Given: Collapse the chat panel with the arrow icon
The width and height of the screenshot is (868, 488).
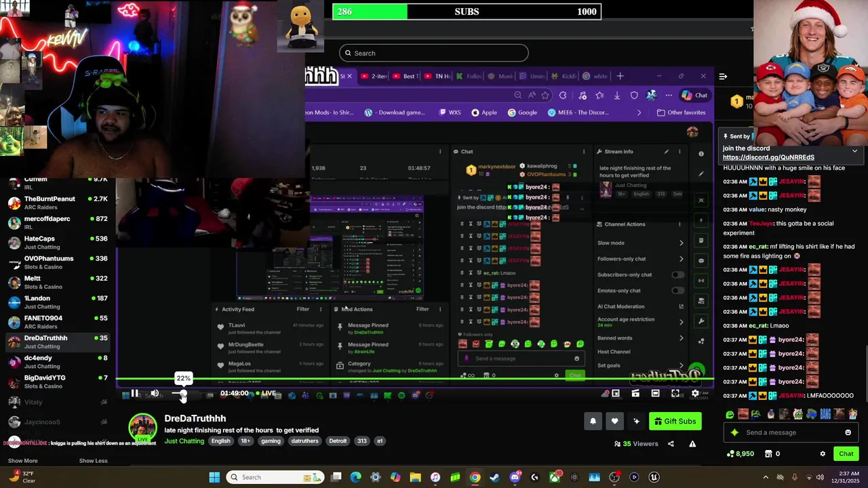Looking at the screenshot, I should pos(723,77).
